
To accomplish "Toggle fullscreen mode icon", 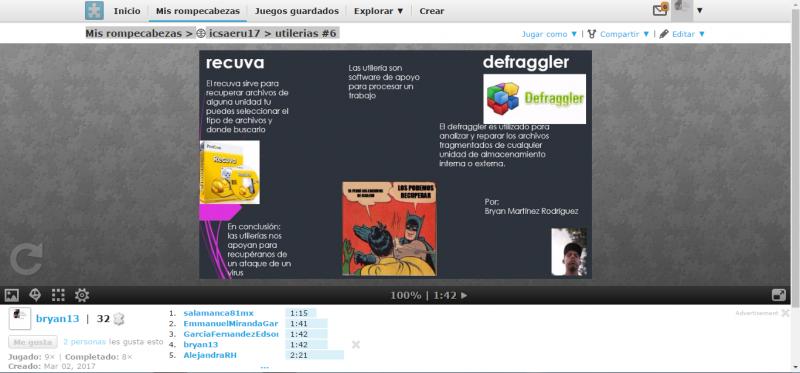I will (779, 295).
